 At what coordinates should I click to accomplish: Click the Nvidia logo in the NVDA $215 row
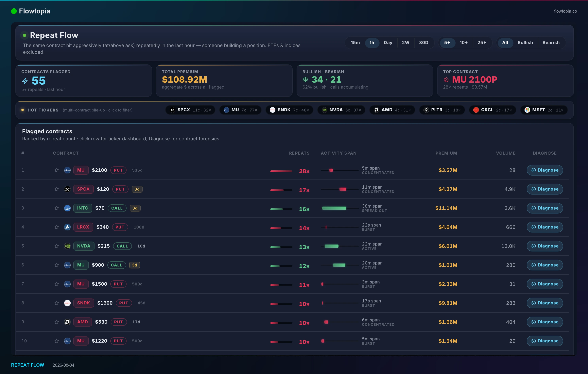pyautogui.click(x=67, y=246)
